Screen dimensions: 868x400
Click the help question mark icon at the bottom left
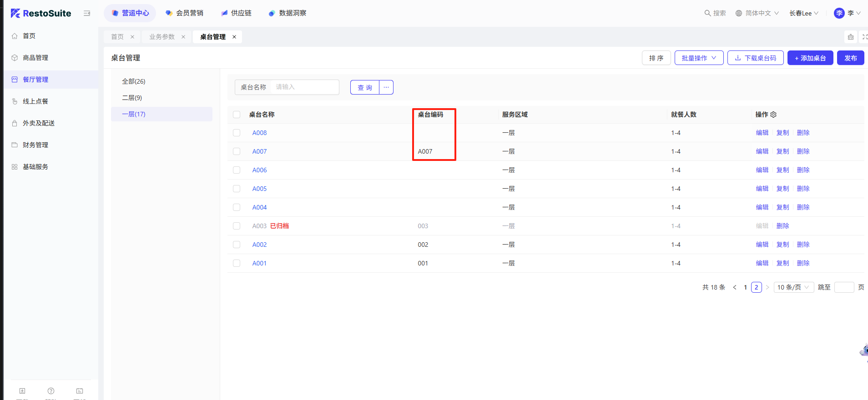[x=51, y=391]
